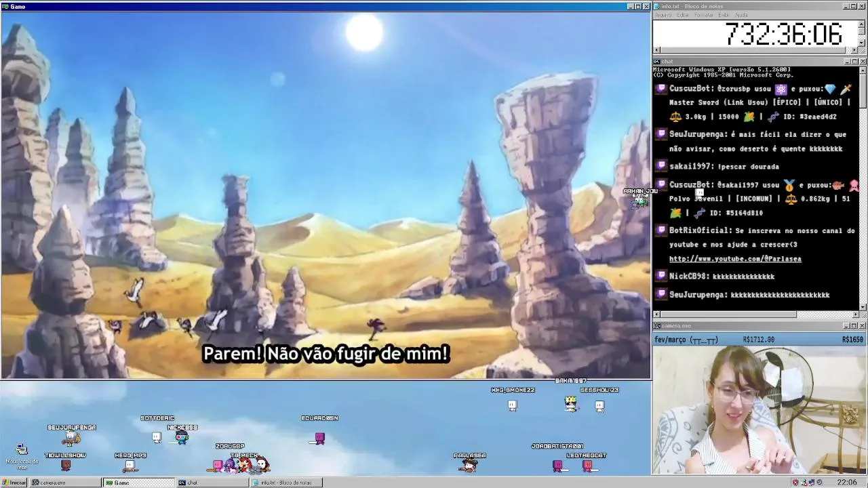This screenshot has height=488, width=868.
Task: Maximize the camera.exe window
Action: click(x=854, y=326)
